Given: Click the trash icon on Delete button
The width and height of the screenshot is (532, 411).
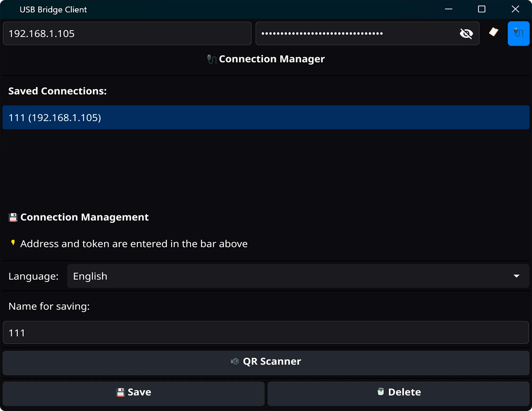Looking at the screenshot, I should 381,392.
